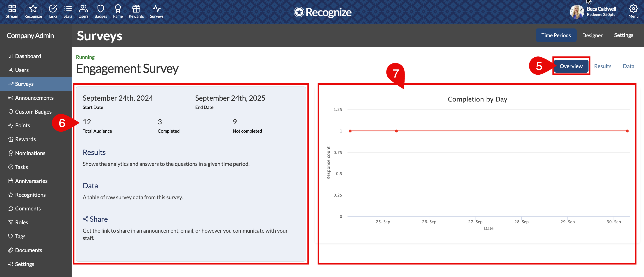Open Custom Badges in the sidebar
The width and height of the screenshot is (644, 277).
[36, 112]
